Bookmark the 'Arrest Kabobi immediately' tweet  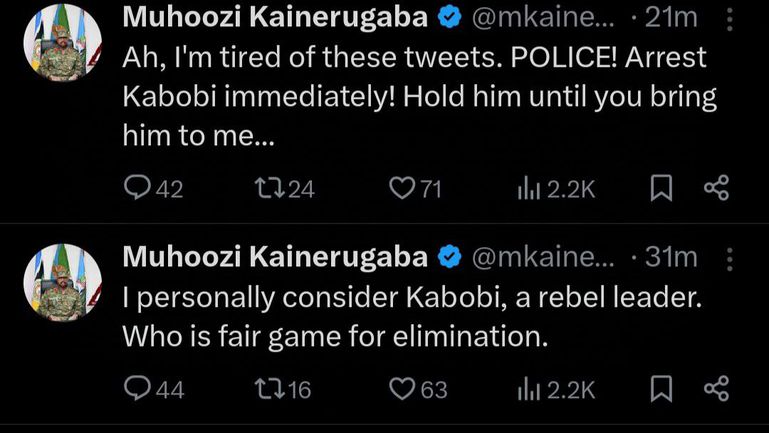(661, 188)
